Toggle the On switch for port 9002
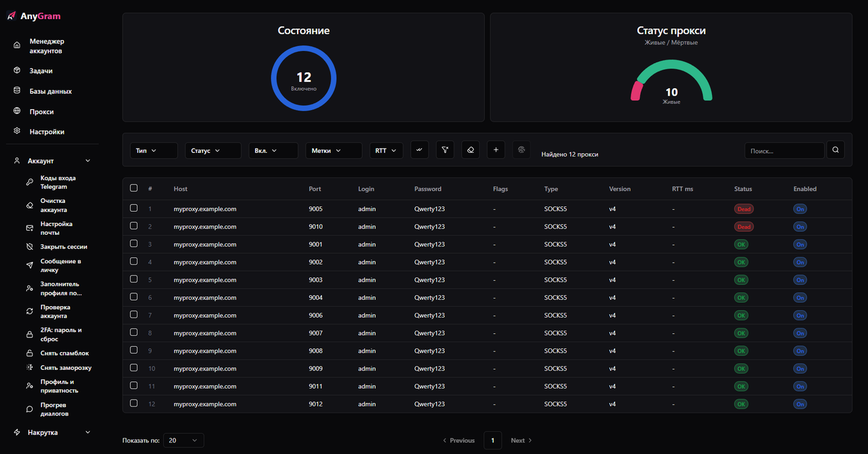Screen dimensions: 868x454 (x=800, y=262)
